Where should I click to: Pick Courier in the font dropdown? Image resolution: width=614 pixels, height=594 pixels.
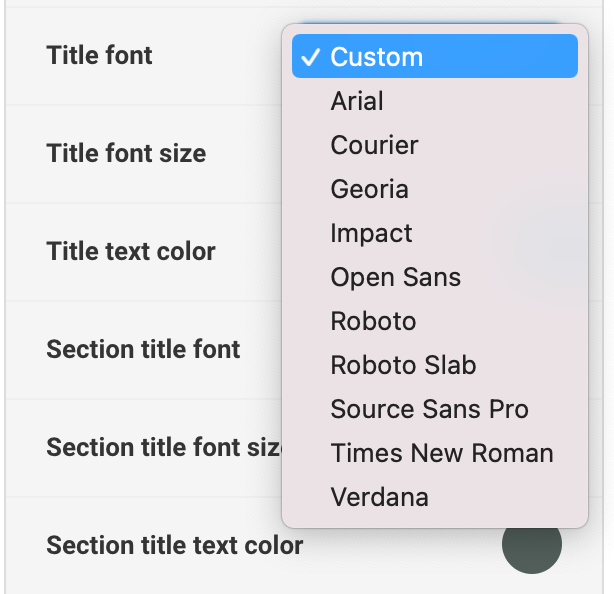coord(435,145)
